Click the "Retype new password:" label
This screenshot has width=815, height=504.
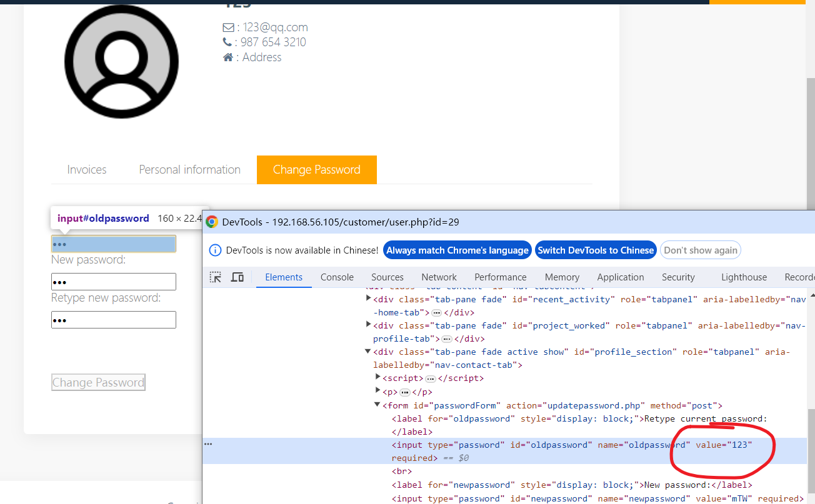(106, 298)
